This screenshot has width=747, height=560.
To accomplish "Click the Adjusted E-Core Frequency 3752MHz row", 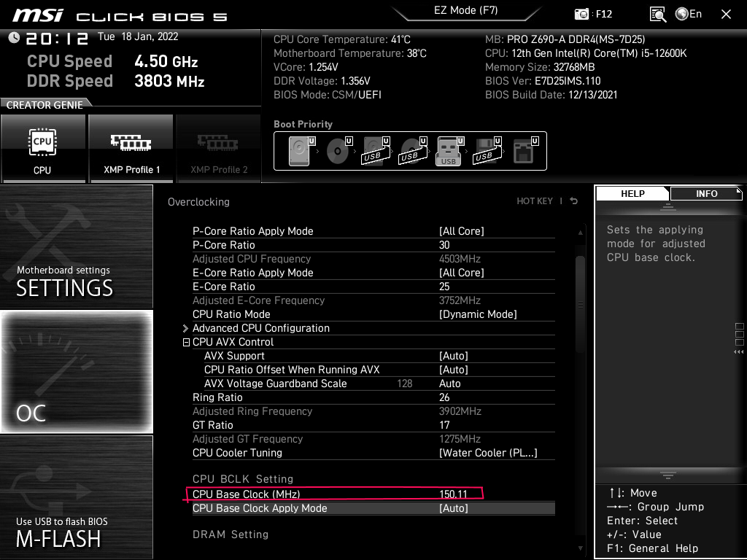I will [x=373, y=300].
